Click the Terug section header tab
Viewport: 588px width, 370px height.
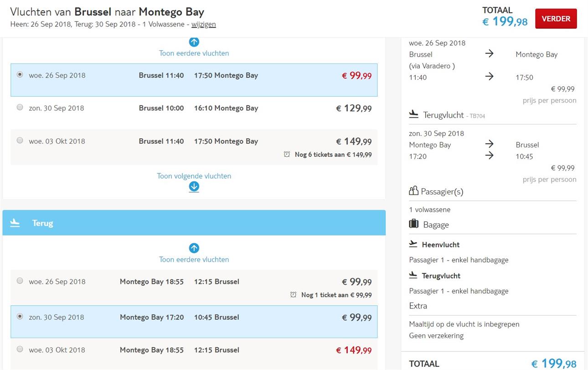(194, 223)
